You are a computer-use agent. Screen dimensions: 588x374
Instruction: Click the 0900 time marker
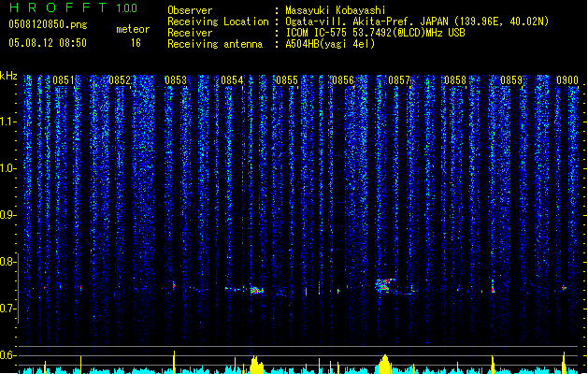tap(567, 80)
